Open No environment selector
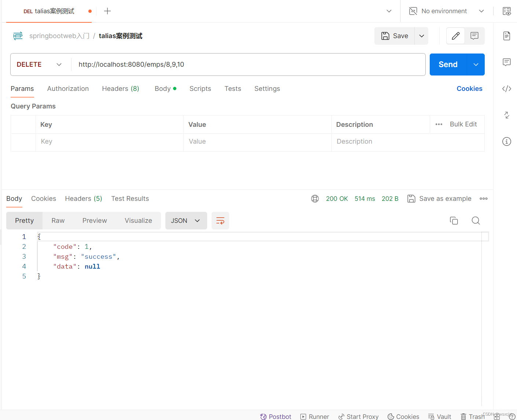The image size is (517, 420). coord(447,11)
